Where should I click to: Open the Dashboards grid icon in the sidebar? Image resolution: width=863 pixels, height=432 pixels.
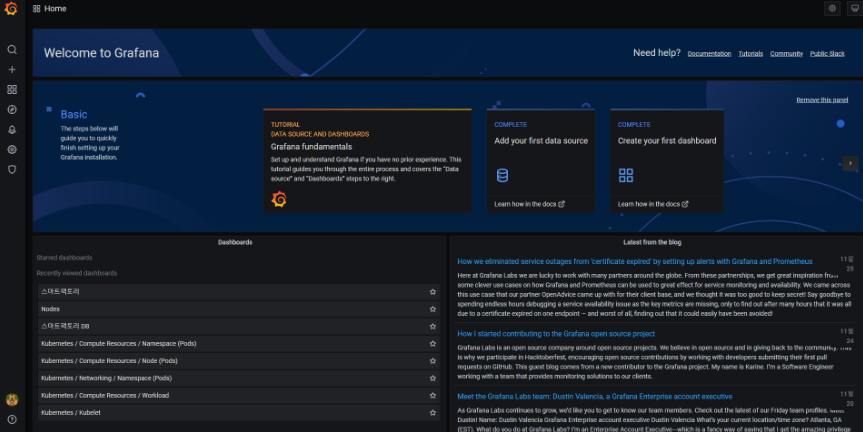(12, 89)
